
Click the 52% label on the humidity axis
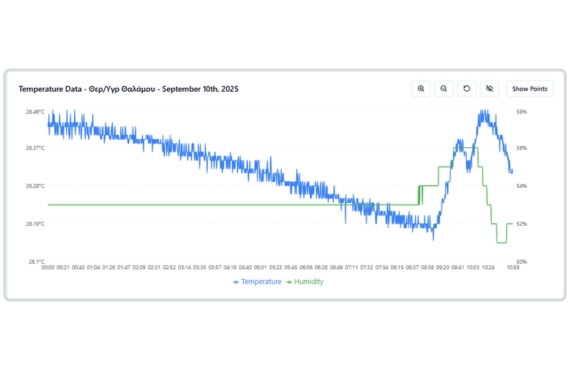tap(521, 224)
